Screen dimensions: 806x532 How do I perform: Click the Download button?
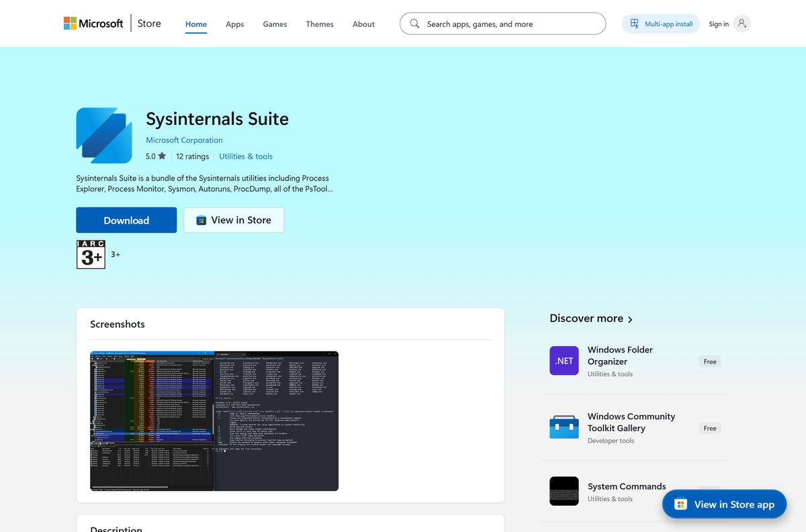click(126, 220)
